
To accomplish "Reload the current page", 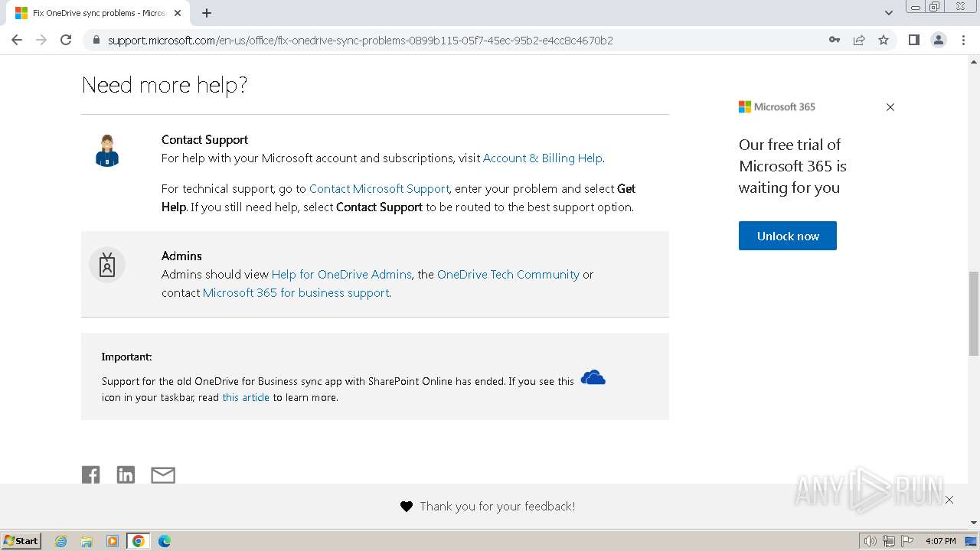I will click(x=66, y=40).
